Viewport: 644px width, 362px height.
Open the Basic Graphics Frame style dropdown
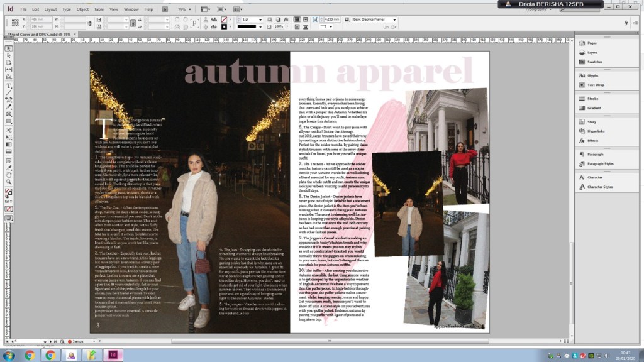(x=394, y=19)
